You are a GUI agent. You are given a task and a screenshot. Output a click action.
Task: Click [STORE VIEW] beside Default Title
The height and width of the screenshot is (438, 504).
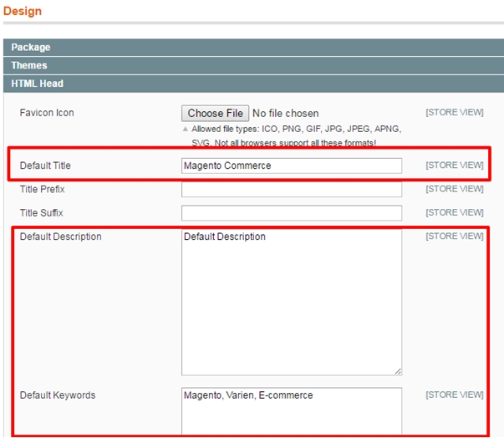(x=455, y=166)
